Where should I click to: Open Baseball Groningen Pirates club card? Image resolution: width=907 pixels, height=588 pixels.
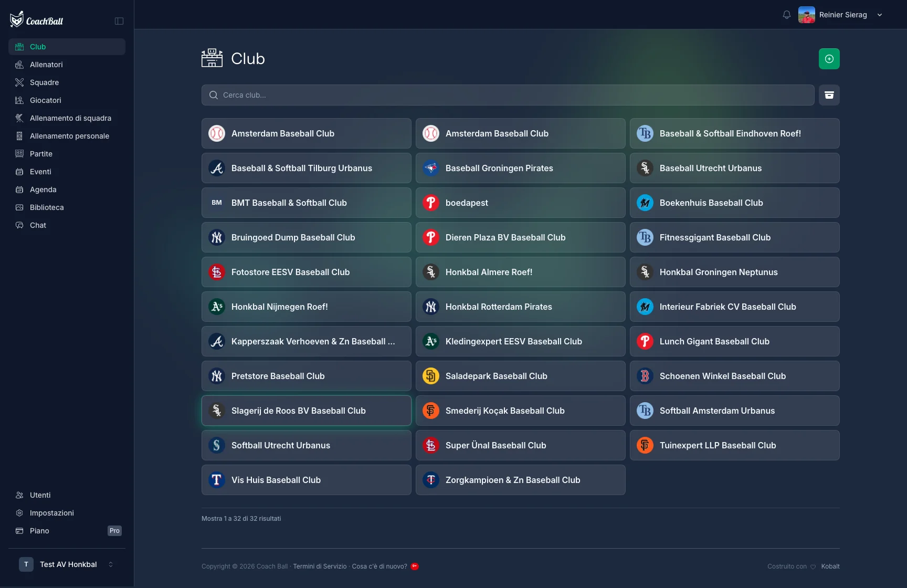(x=520, y=168)
